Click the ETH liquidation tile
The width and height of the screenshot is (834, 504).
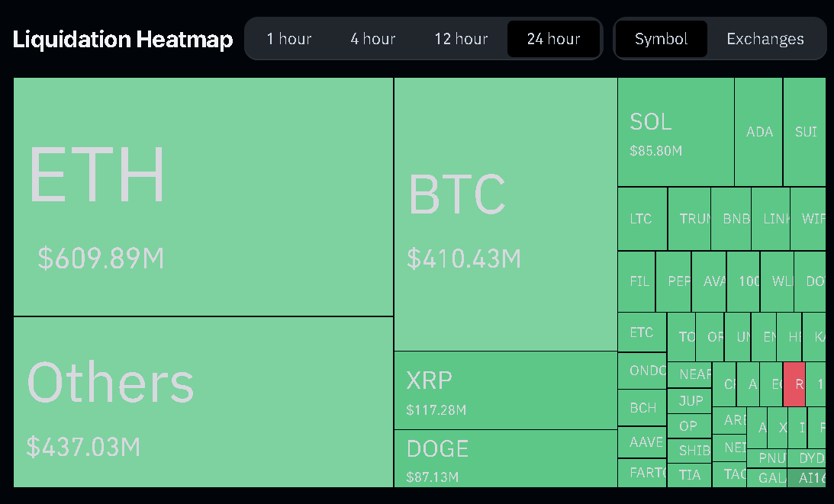pyautogui.click(x=203, y=197)
